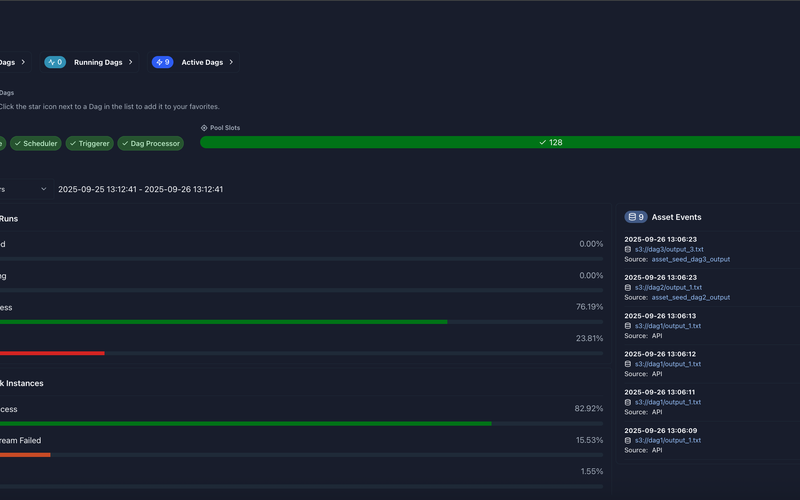Click the Scheduler health badge
This screenshot has width=800, height=500.
[x=36, y=143]
